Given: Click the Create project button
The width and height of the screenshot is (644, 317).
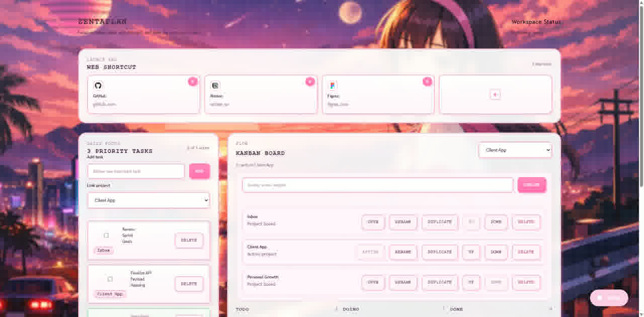Looking at the screenshot, I should click(x=531, y=185).
